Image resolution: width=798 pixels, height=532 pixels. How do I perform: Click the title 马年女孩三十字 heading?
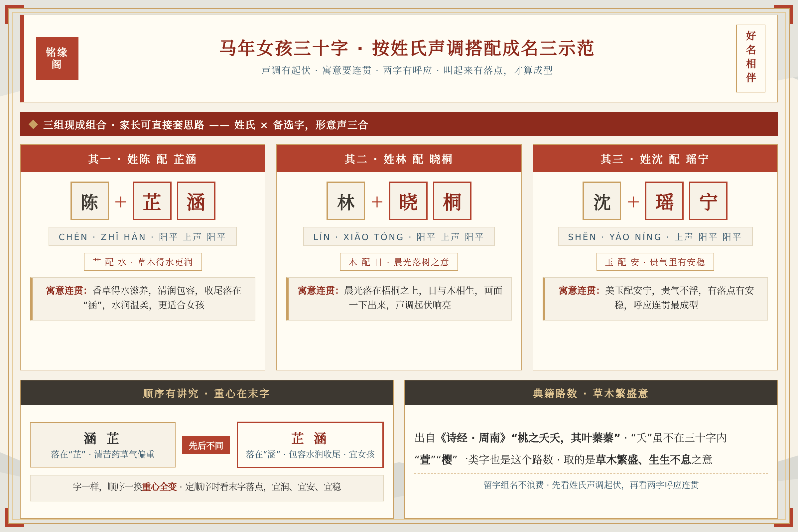406,48
